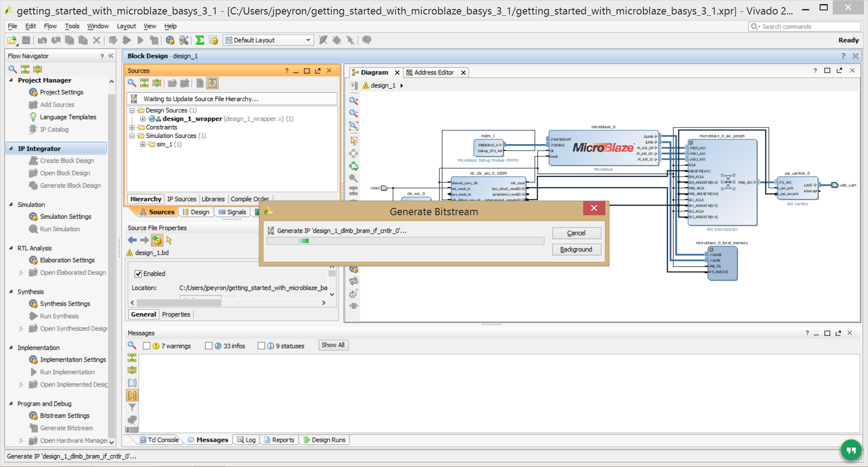Toggle the 33 infos checkbox
This screenshot has width=868, height=467.
click(208, 346)
